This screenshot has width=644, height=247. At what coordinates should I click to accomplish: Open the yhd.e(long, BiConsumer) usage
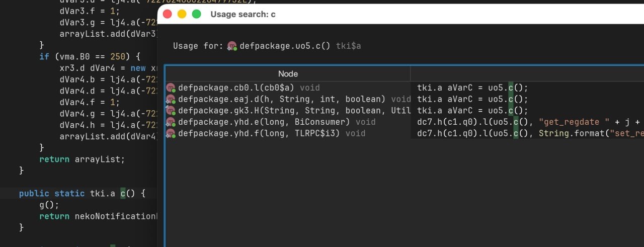pos(264,122)
